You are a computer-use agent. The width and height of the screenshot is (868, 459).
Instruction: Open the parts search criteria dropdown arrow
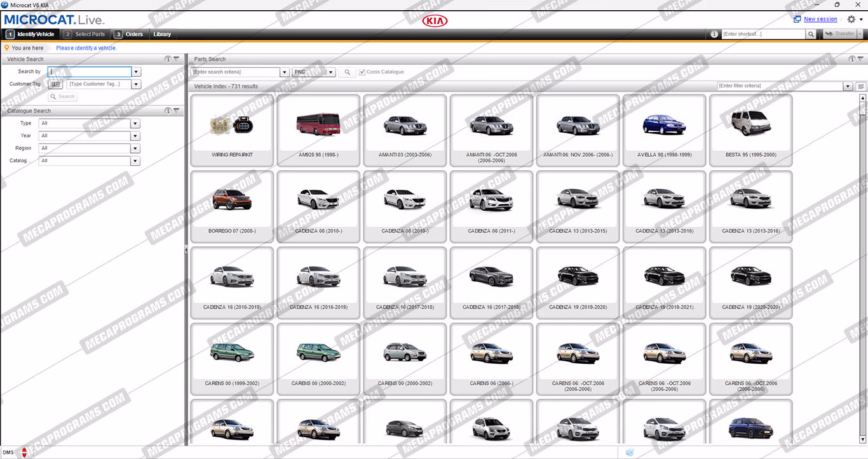(285, 72)
